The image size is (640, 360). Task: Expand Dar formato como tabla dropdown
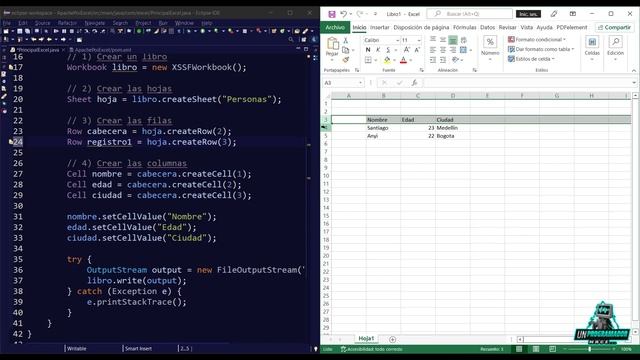573,49
